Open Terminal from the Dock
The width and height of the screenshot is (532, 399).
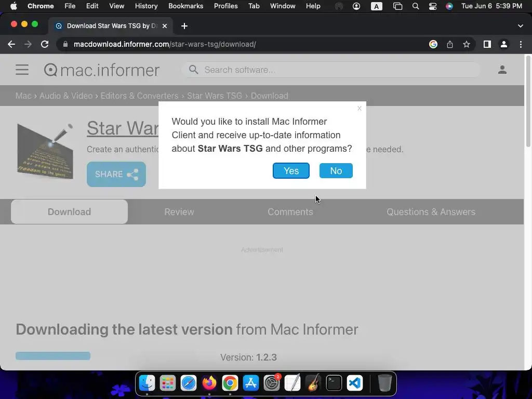(334, 383)
